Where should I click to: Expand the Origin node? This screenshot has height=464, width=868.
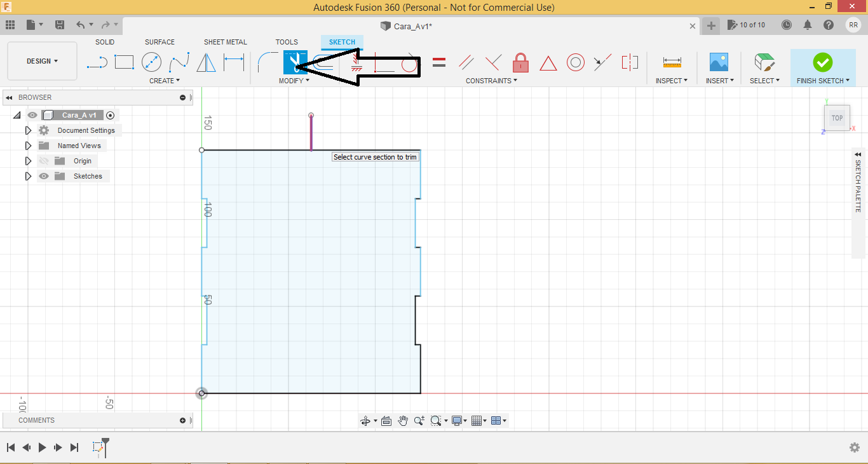[28, 161]
